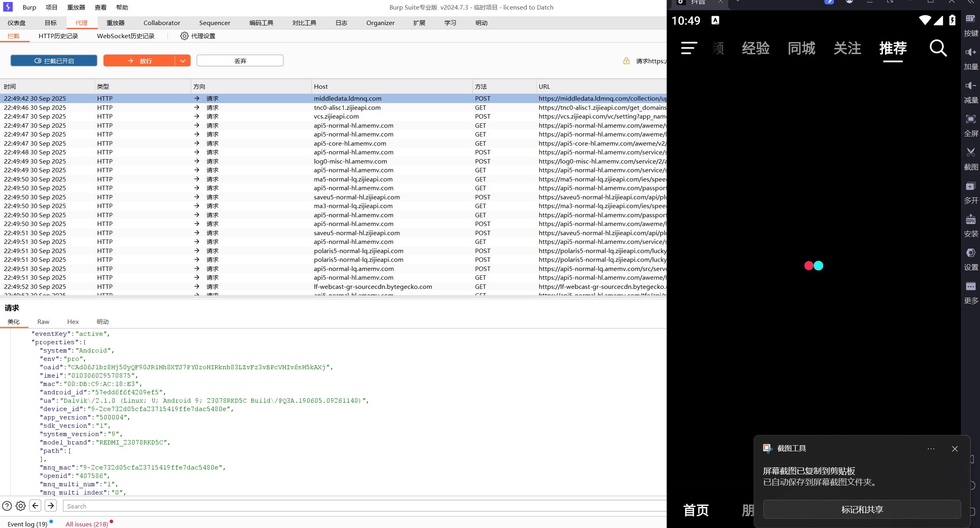Click the back arrow near search bar
The image size is (980, 528).
pyautogui.click(x=35, y=506)
